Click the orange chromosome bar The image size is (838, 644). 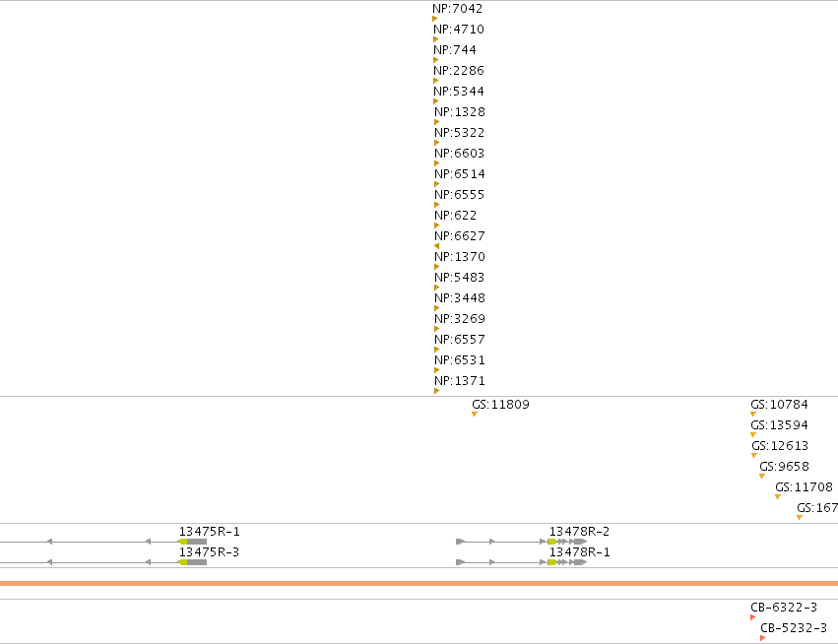tap(419, 584)
